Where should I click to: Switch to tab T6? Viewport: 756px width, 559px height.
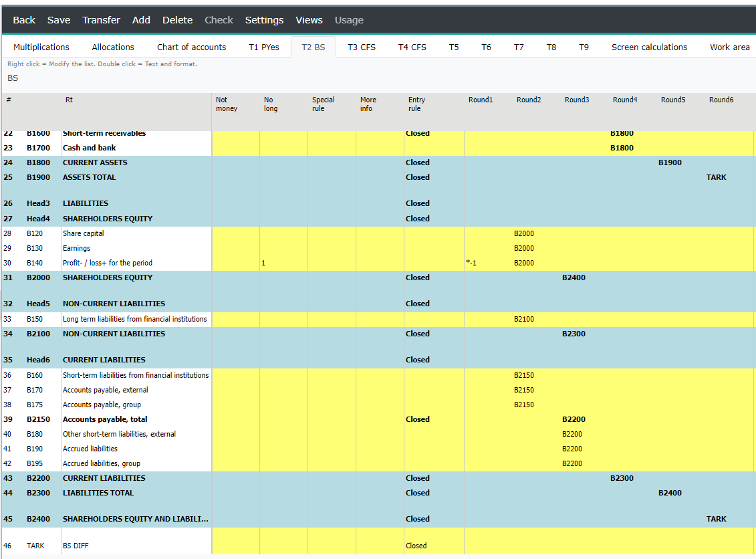(486, 47)
